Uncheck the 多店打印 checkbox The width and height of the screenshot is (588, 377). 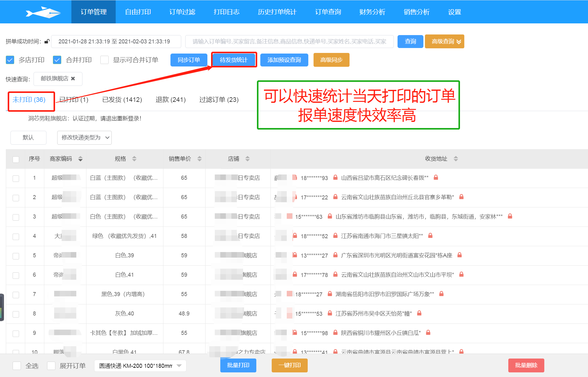tap(10, 60)
